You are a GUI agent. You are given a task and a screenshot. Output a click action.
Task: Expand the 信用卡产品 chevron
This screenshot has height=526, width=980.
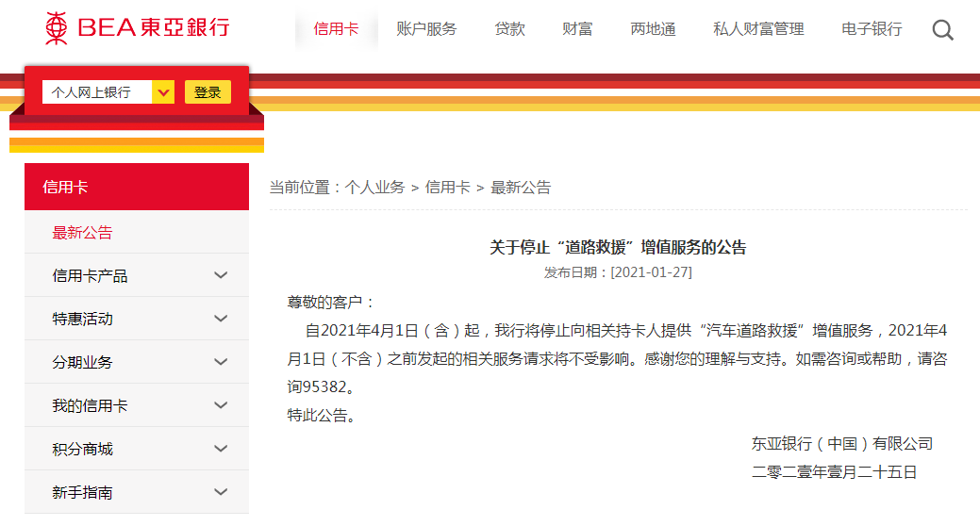(x=221, y=275)
